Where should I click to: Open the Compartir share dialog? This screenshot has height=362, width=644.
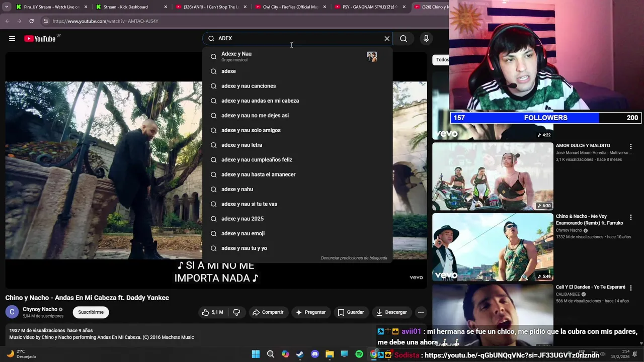pos(268,312)
